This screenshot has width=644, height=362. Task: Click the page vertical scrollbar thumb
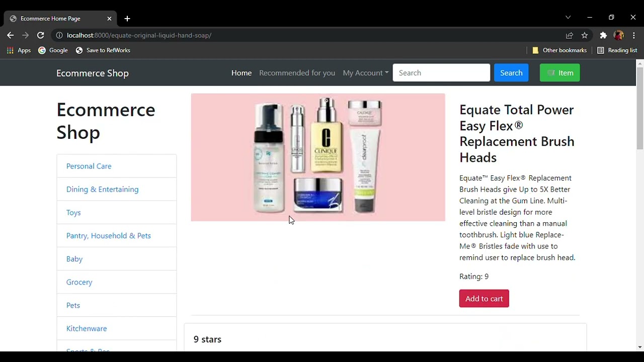(x=640, y=108)
